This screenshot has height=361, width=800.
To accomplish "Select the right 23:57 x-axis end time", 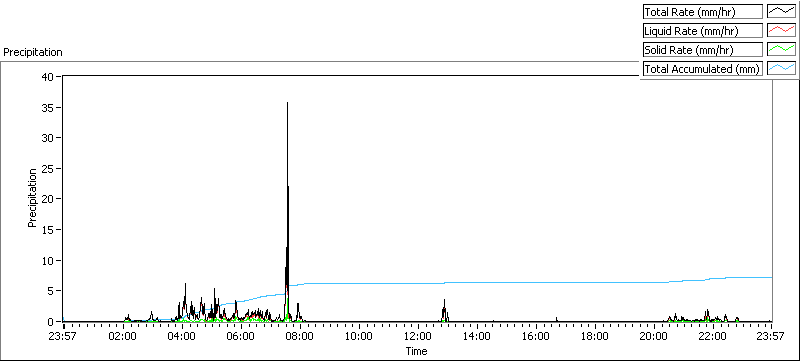I will pos(771,336).
